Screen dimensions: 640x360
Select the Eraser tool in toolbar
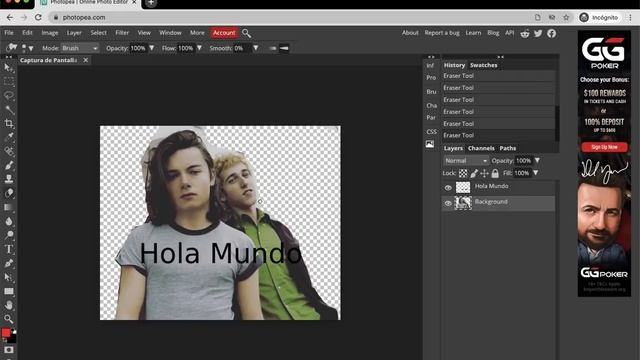click(x=9, y=193)
